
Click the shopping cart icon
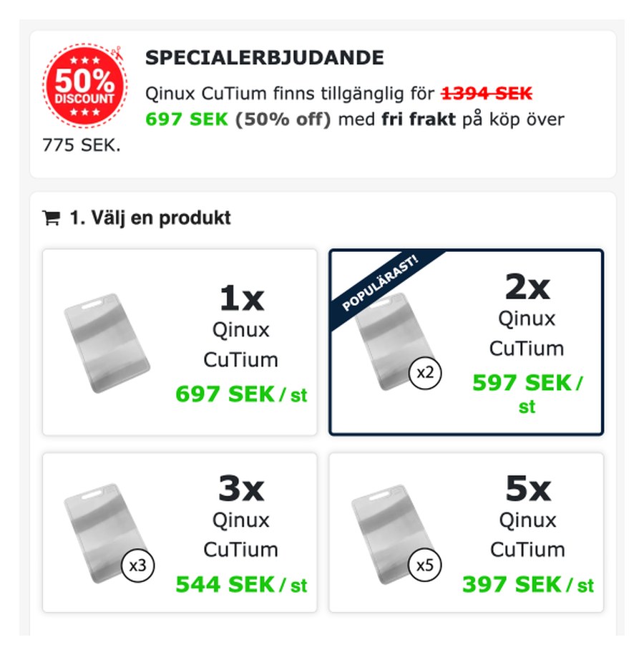click(x=52, y=218)
